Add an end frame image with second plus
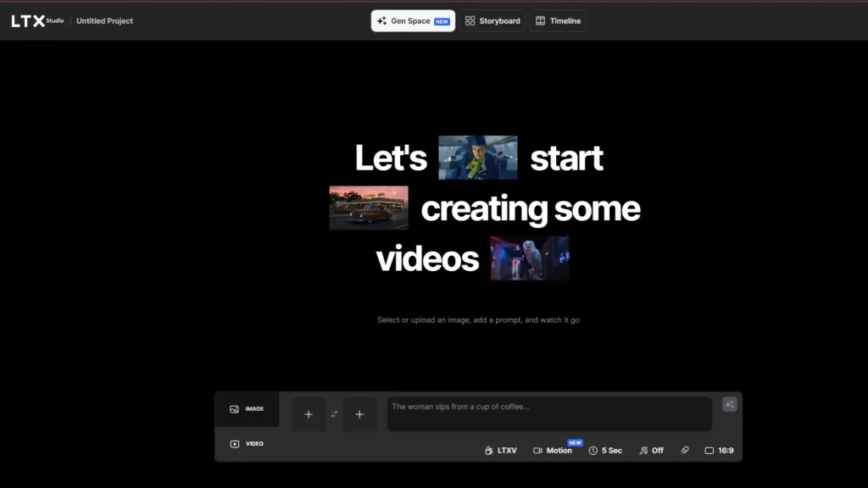This screenshot has width=868, height=488. [359, 414]
